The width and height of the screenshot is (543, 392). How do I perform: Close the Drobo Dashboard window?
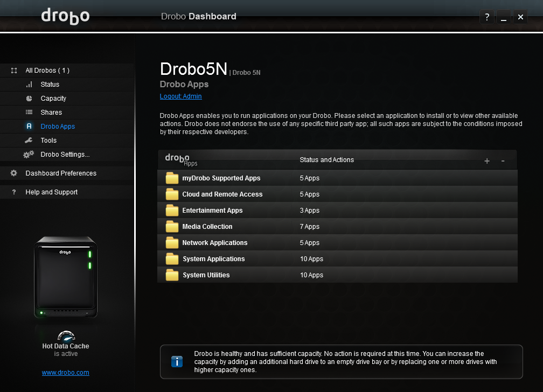(x=520, y=17)
